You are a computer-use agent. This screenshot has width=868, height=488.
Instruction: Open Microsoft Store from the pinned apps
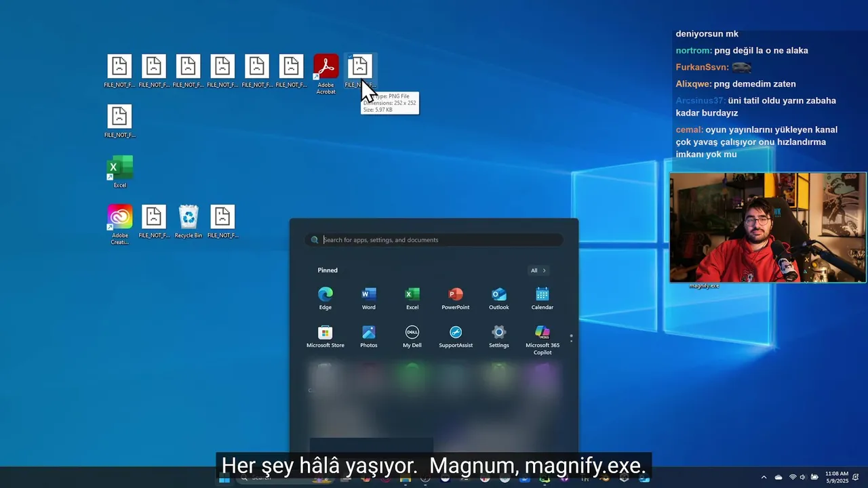pyautogui.click(x=325, y=336)
